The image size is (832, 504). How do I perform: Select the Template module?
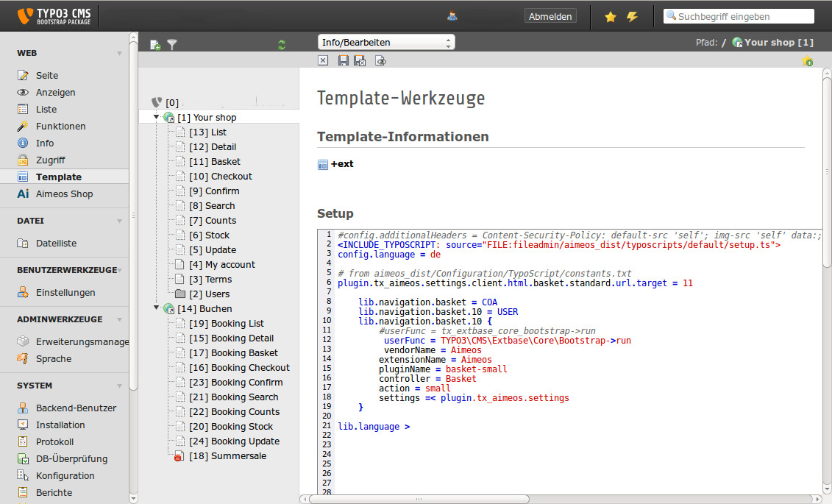click(58, 177)
